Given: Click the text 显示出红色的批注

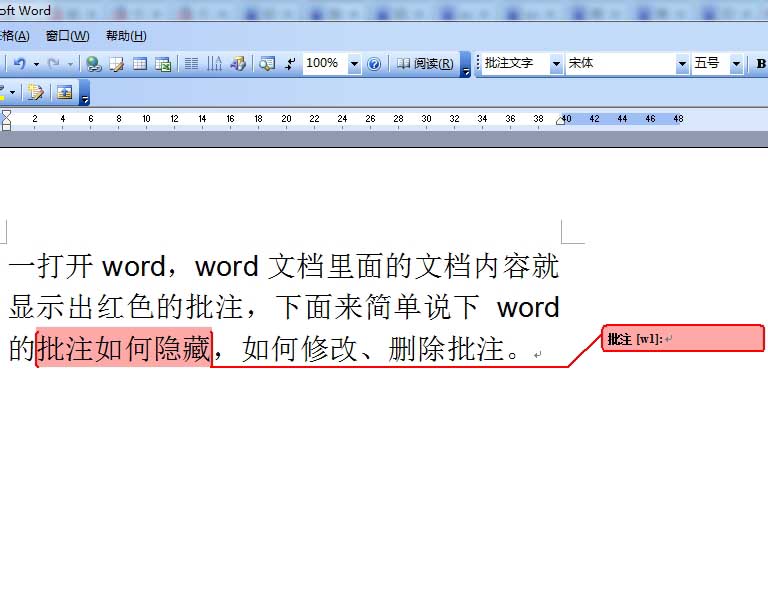Looking at the screenshot, I should pyautogui.click(x=125, y=307).
